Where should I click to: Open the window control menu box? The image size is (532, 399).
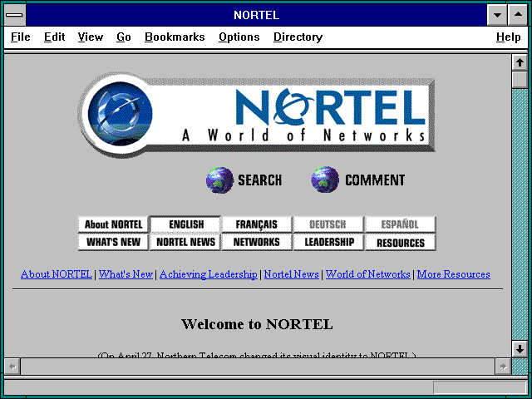15,15
